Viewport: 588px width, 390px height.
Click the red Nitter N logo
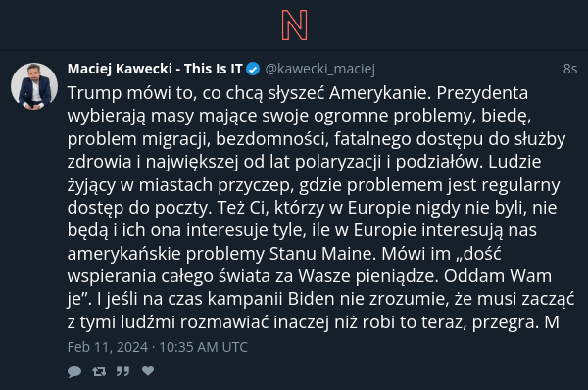[x=294, y=24]
